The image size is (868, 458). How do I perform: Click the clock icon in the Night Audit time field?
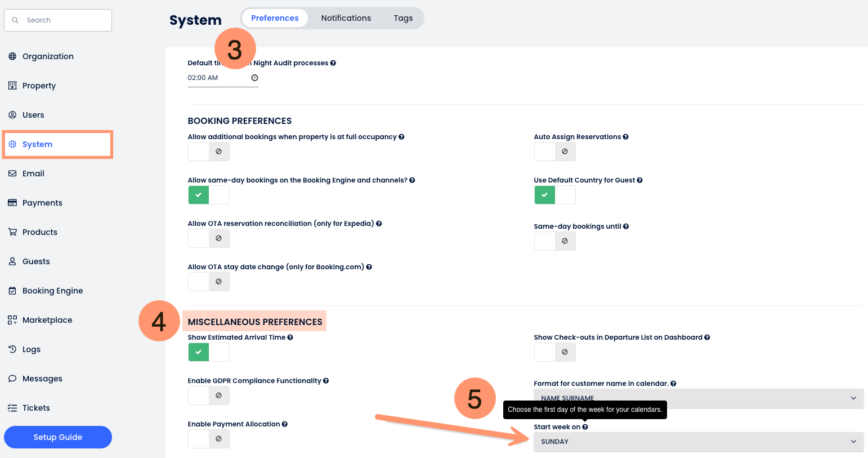click(254, 78)
